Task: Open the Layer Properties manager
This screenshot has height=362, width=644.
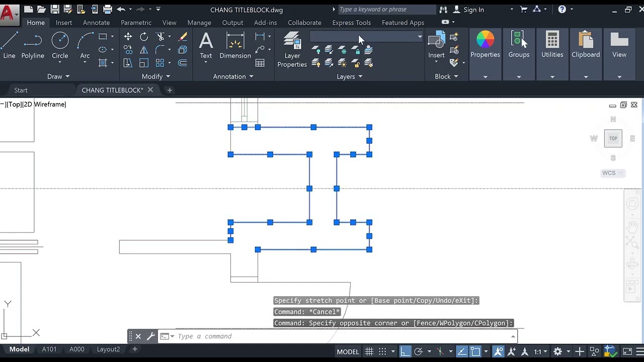Action: pos(292,50)
